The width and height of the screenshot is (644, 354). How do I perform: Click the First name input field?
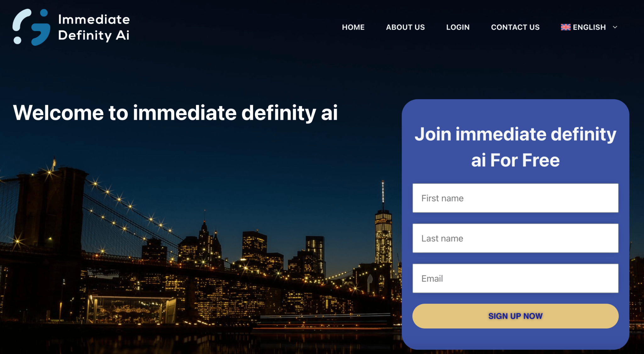click(516, 198)
